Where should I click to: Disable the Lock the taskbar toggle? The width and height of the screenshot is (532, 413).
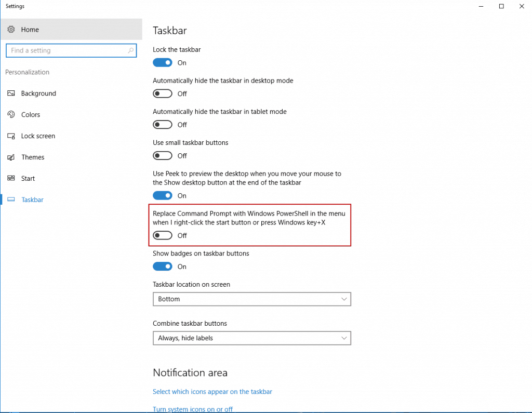[162, 62]
